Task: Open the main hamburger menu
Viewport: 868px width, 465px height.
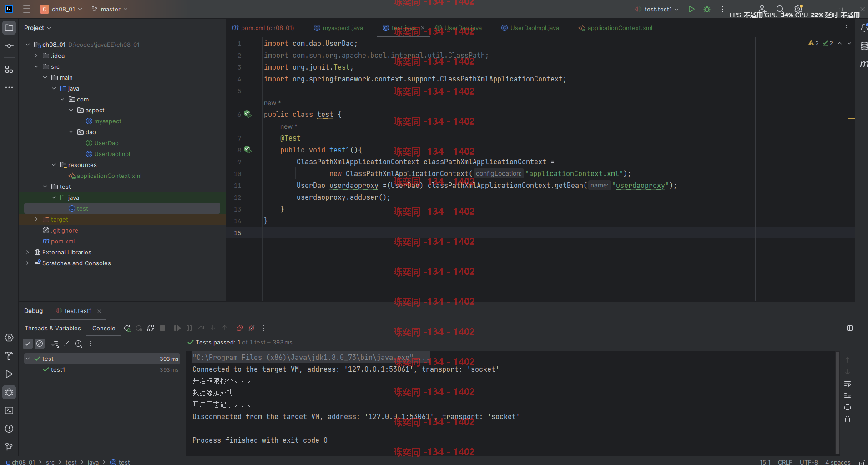Action: (27, 9)
